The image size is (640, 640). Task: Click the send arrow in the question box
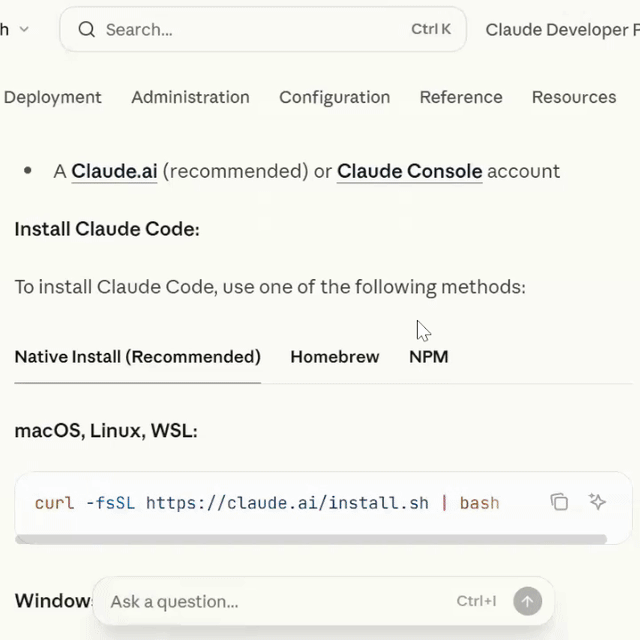point(527,601)
